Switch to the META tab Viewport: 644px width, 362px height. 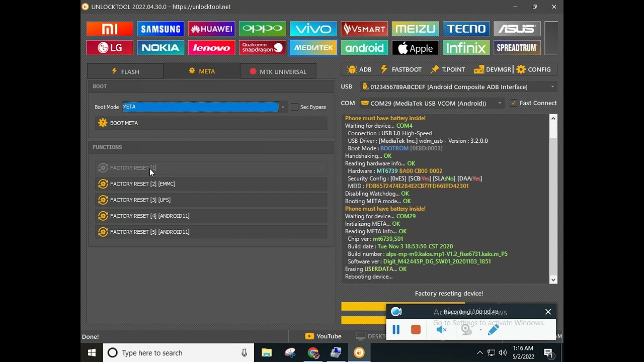tap(202, 71)
